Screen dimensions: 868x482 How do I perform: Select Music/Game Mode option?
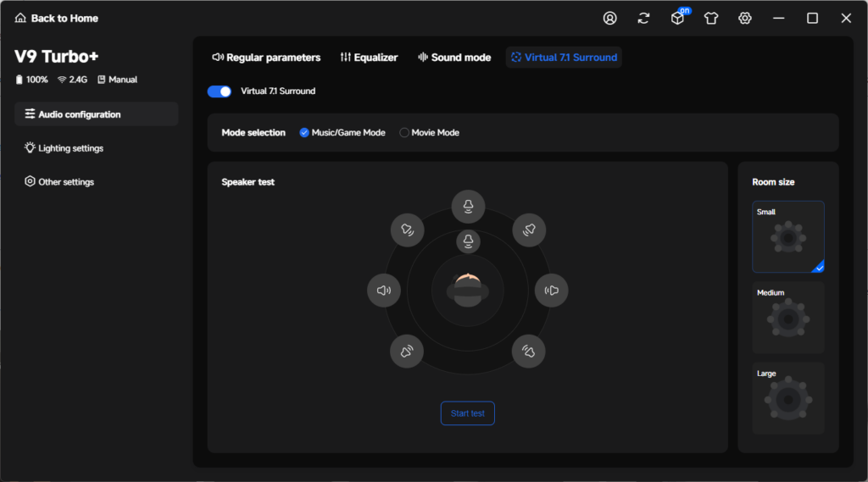tap(342, 133)
